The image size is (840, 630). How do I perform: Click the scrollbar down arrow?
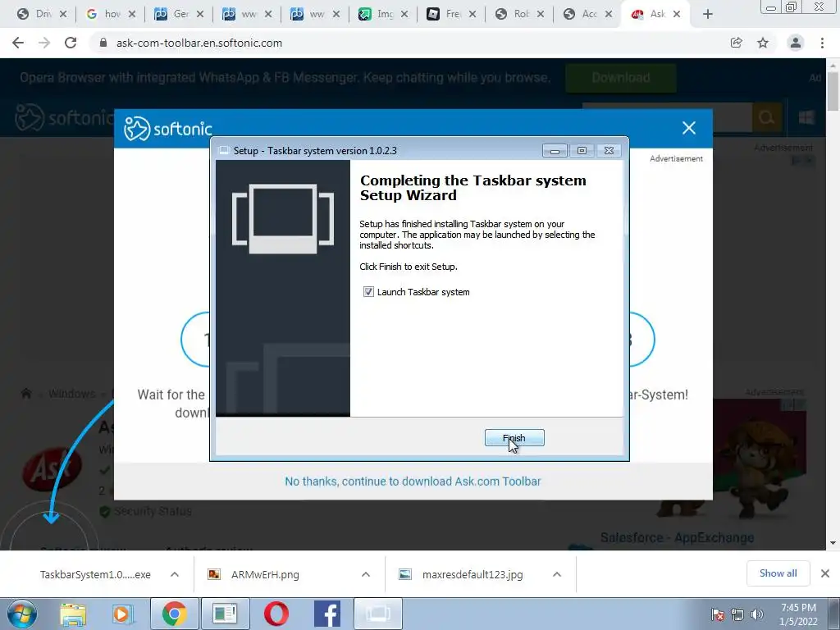click(x=833, y=543)
